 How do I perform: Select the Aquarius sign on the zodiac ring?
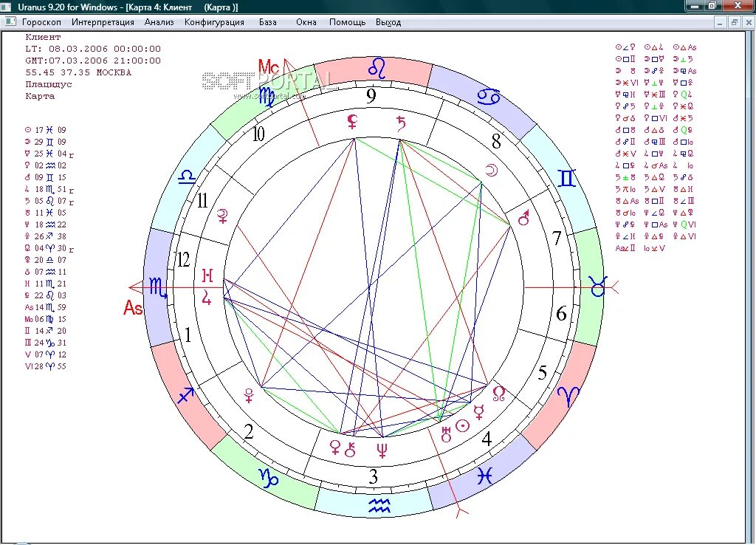[379, 505]
